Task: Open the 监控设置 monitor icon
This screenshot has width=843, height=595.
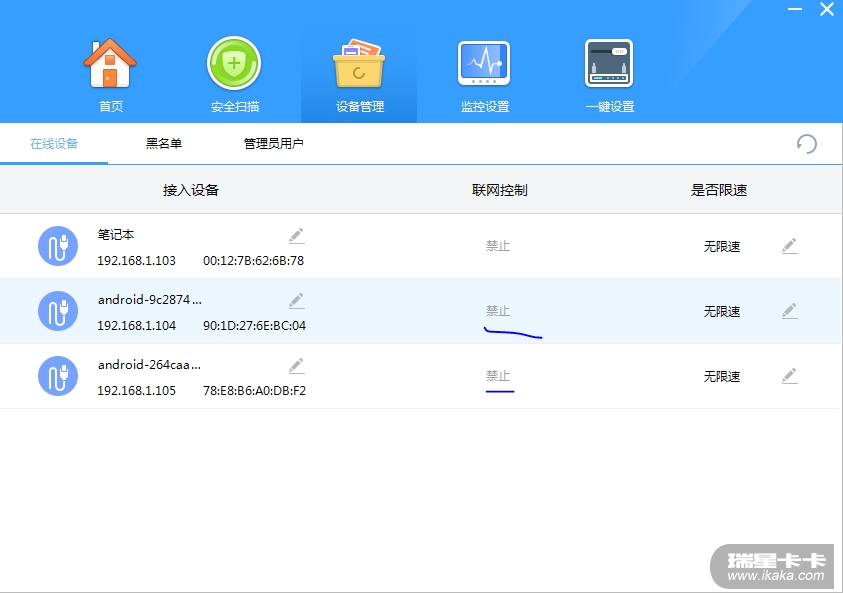Action: (x=484, y=63)
